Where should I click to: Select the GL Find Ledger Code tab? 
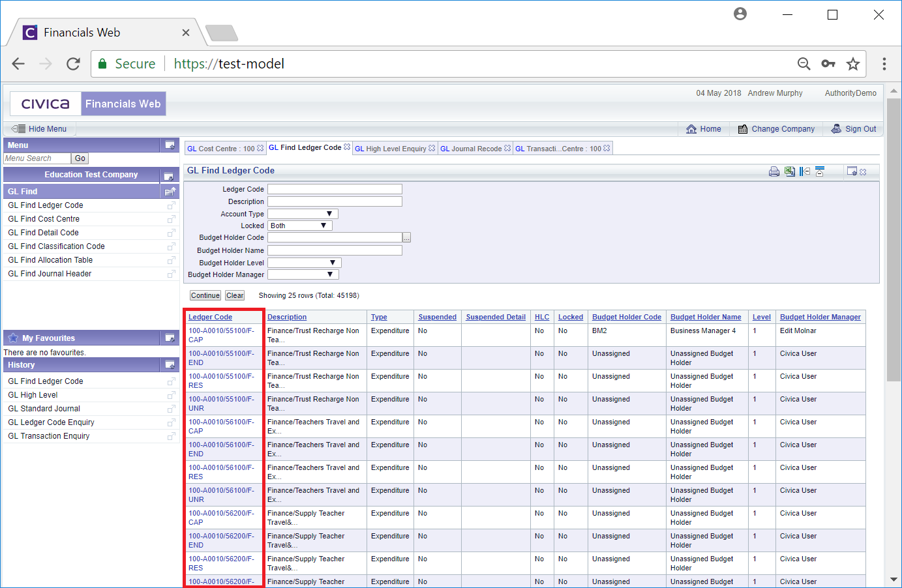(x=305, y=147)
